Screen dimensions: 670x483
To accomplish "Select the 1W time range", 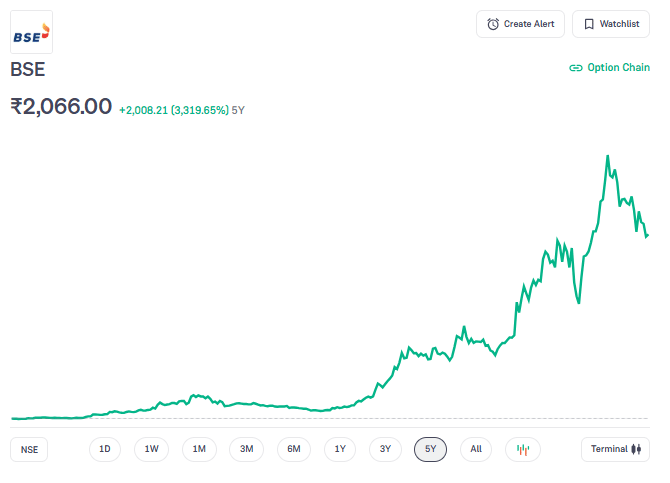I will pyautogui.click(x=151, y=449).
